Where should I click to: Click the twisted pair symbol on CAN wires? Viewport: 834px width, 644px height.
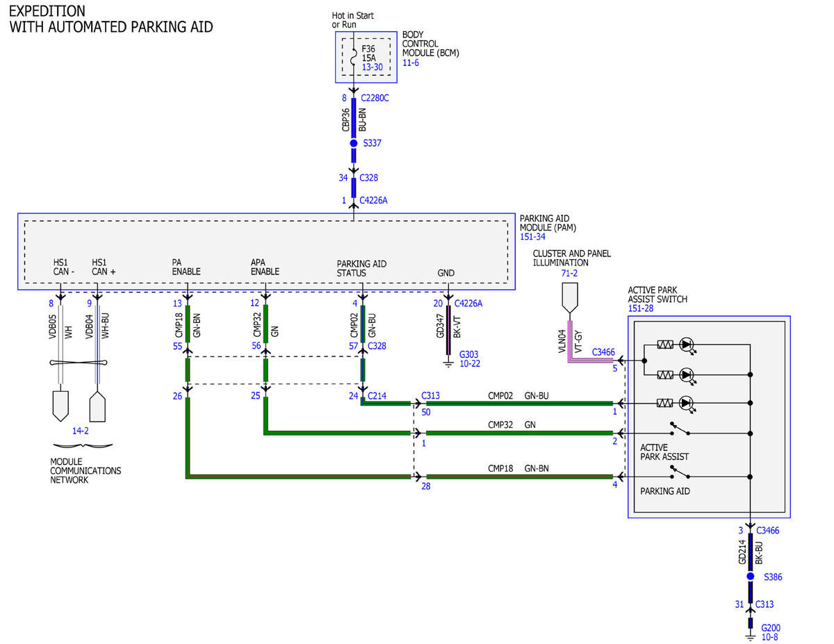click(78, 363)
